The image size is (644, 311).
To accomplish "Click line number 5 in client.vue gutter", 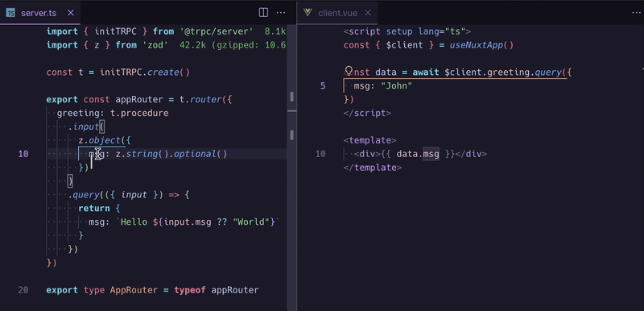I will [x=323, y=86].
